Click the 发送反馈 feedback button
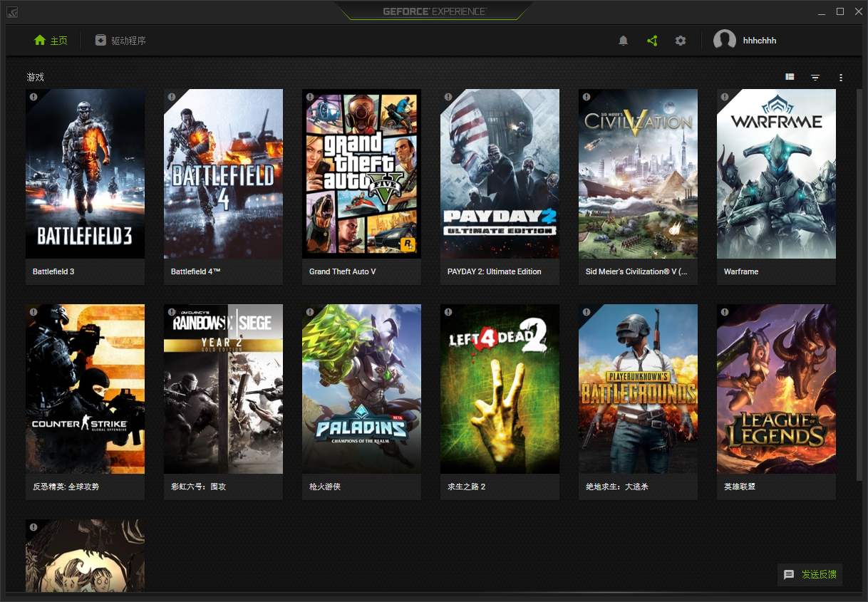This screenshot has height=602, width=868. pyautogui.click(x=810, y=574)
